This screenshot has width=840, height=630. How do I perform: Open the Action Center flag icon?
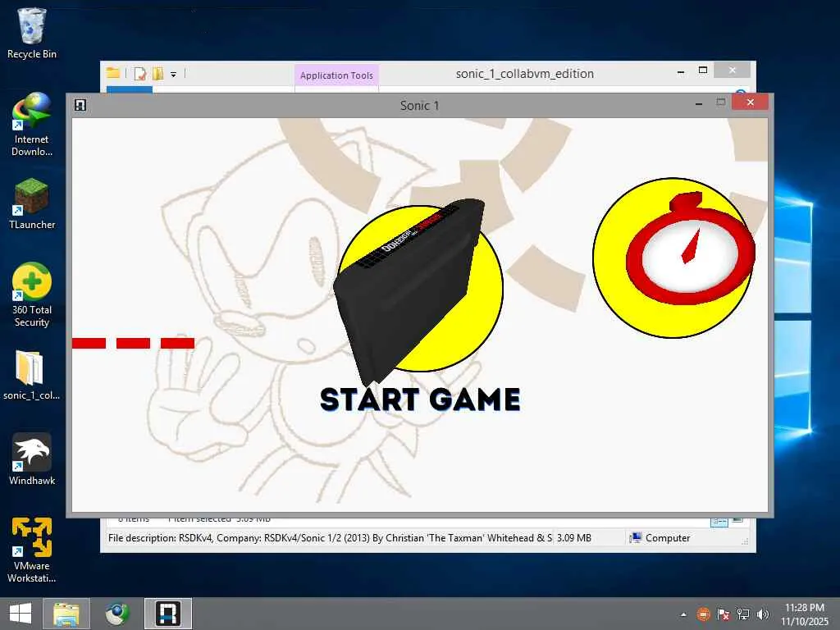coord(723,614)
